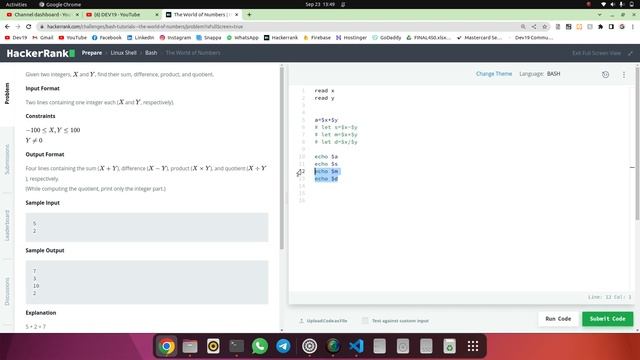Go to Prepare in breadcrumb

pos(92,53)
